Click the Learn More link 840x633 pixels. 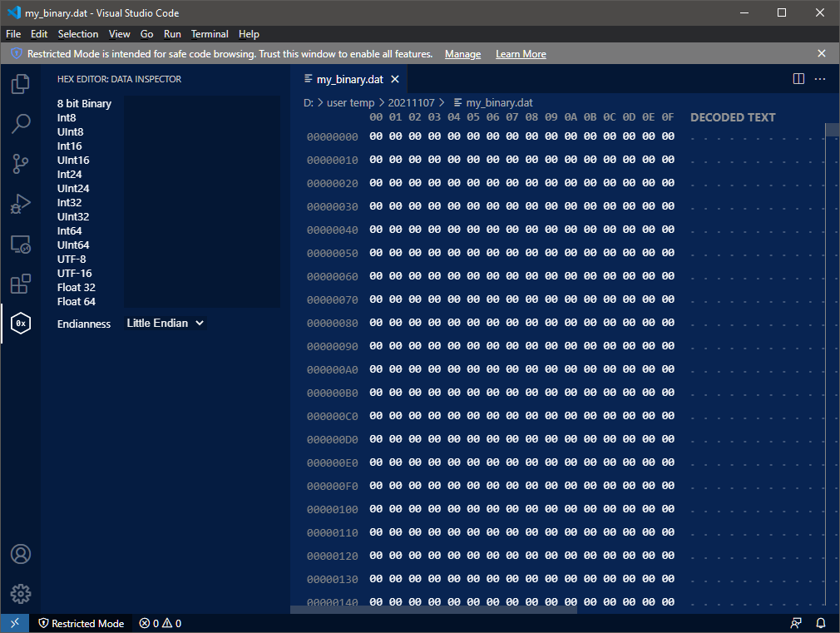[521, 54]
